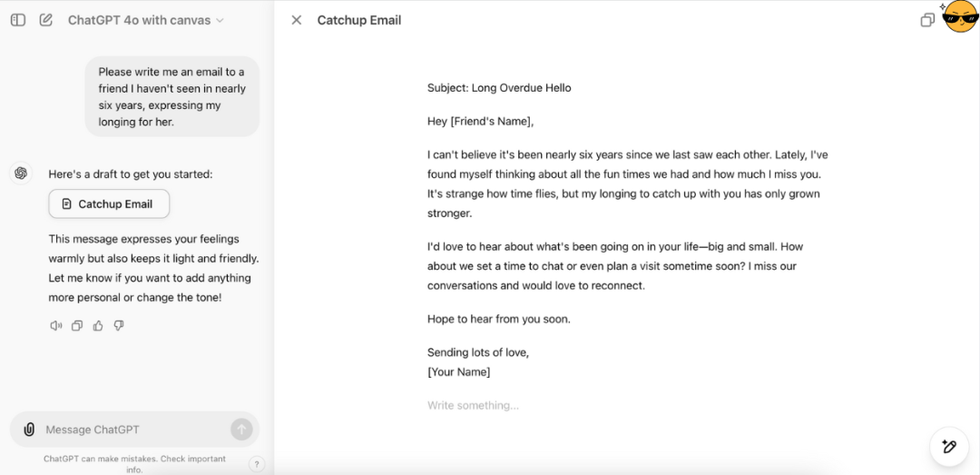Image resolution: width=980 pixels, height=475 pixels.
Task: Open the sunglasses emoji profile avatar
Action: pyautogui.click(x=959, y=17)
